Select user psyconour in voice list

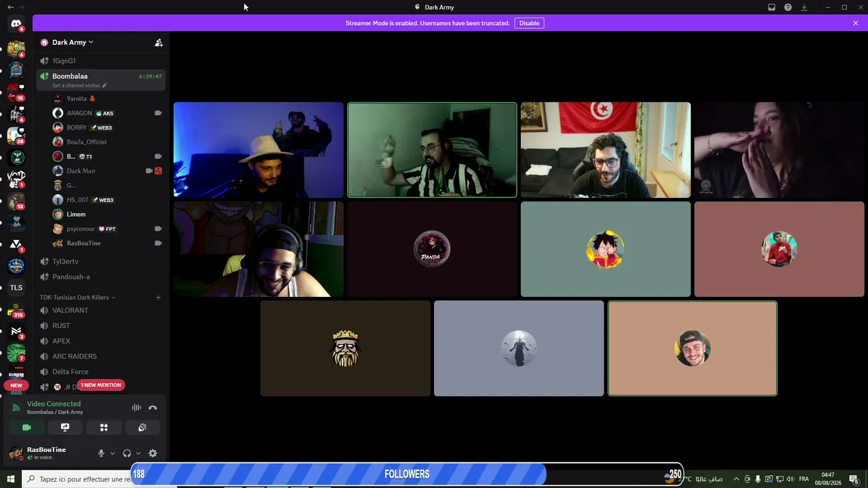coord(108,229)
